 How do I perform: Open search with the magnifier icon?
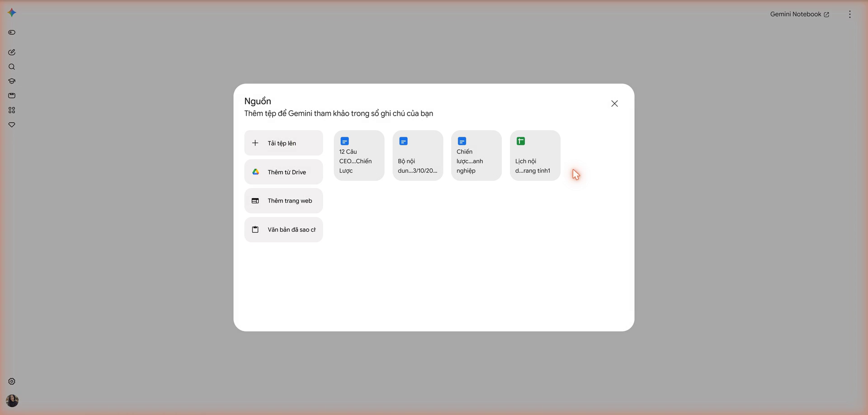(12, 67)
